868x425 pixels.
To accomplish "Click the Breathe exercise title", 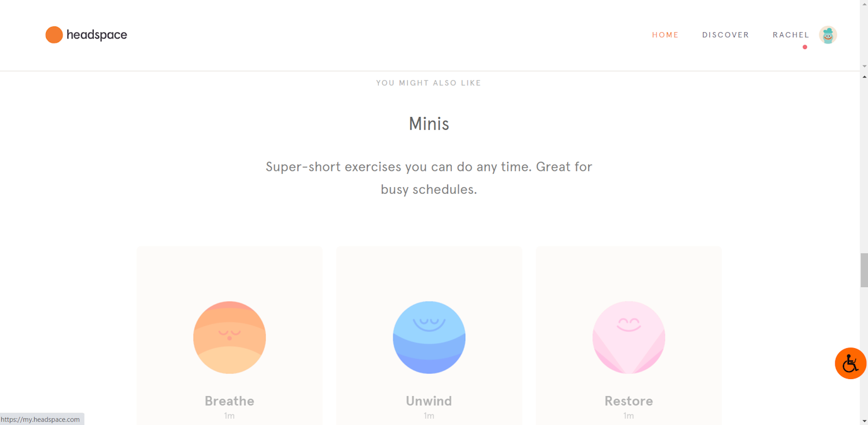I will pyautogui.click(x=229, y=401).
